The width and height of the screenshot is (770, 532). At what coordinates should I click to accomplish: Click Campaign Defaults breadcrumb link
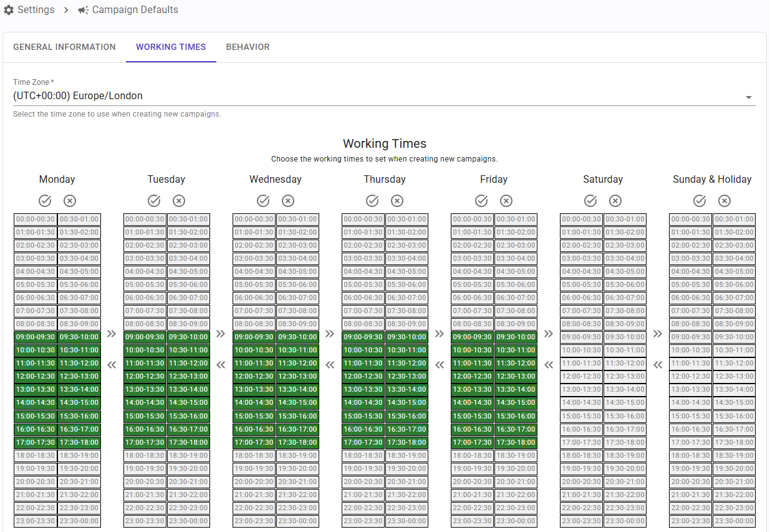[135, 10]
